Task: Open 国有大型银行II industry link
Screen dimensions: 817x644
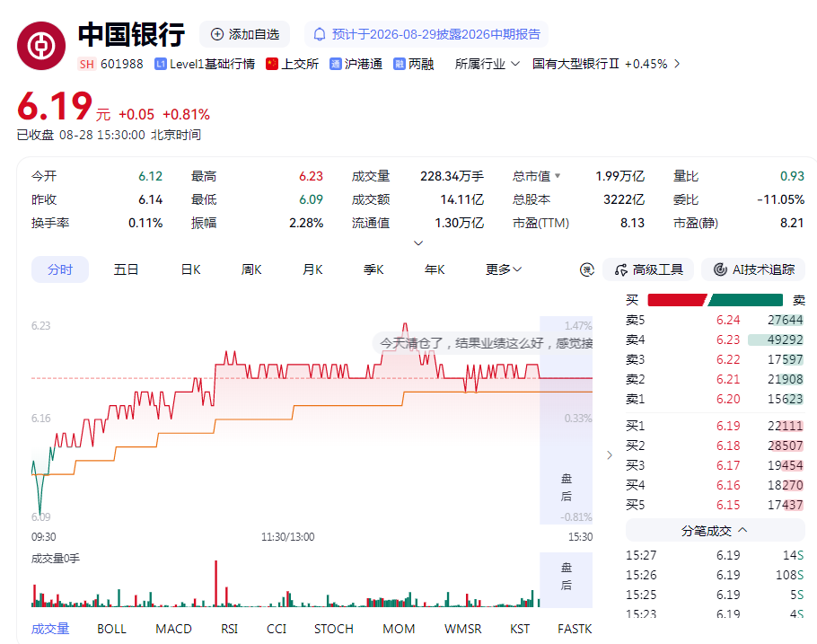Action: pos(575,64)
